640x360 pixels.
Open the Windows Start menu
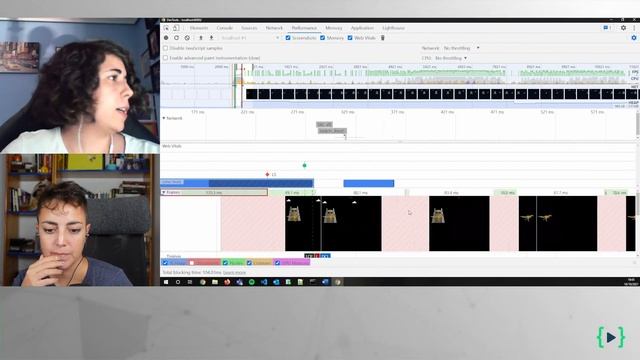[166, 282]
